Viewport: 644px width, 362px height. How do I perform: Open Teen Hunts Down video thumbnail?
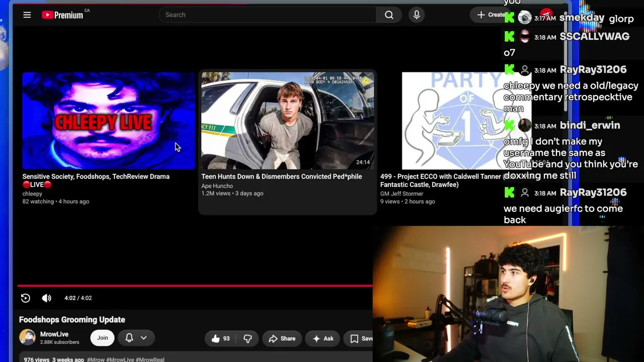(287, 121)
